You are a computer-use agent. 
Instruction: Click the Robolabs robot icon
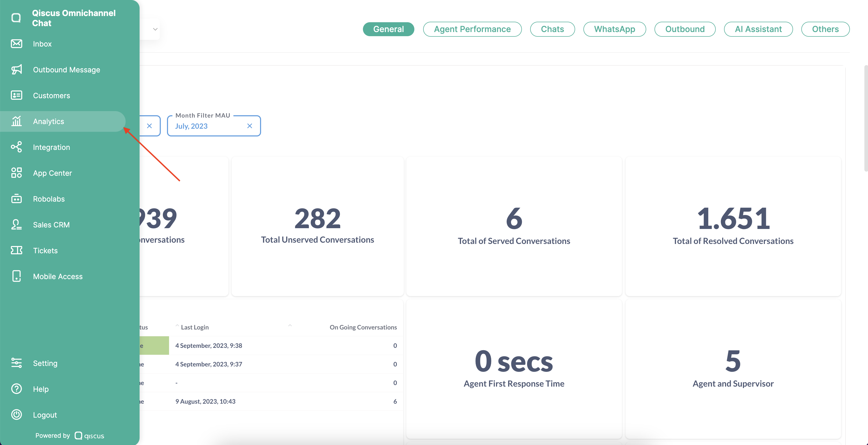point(17,199)
